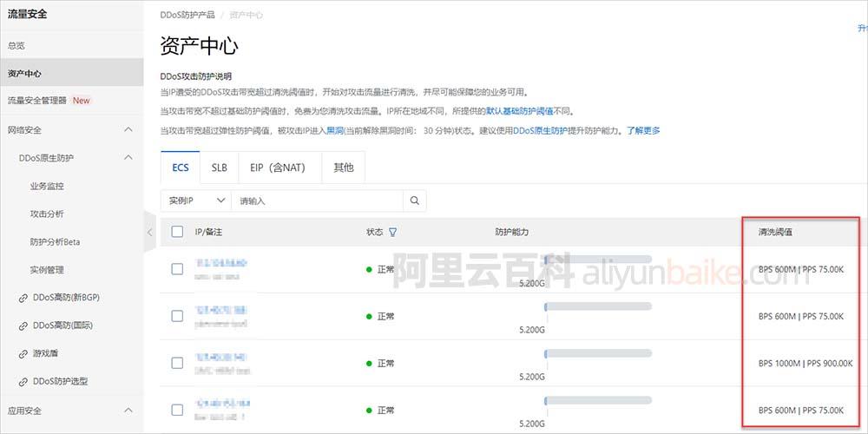Viewport: 868px width, 434px height.
Task: Click the search magnifier icon
Action: [415, 201]
